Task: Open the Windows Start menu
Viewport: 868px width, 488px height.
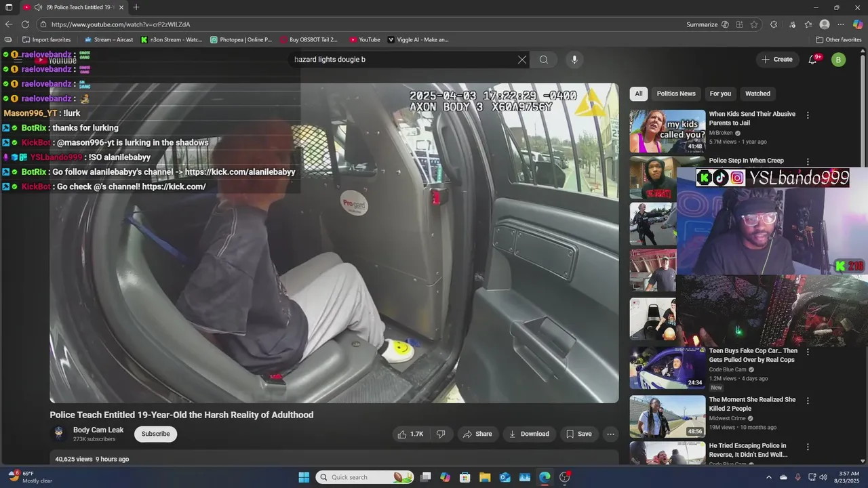Action: coord(304,477)
